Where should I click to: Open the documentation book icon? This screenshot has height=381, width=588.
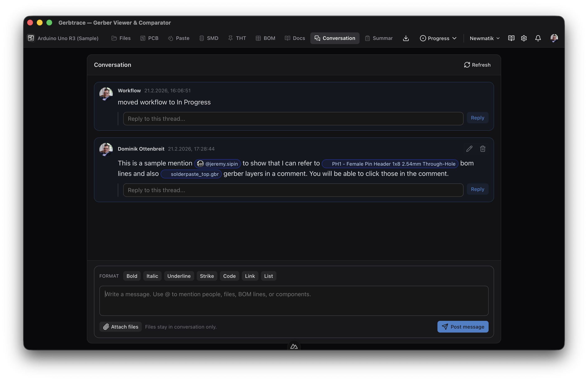[x=511, y=38]
